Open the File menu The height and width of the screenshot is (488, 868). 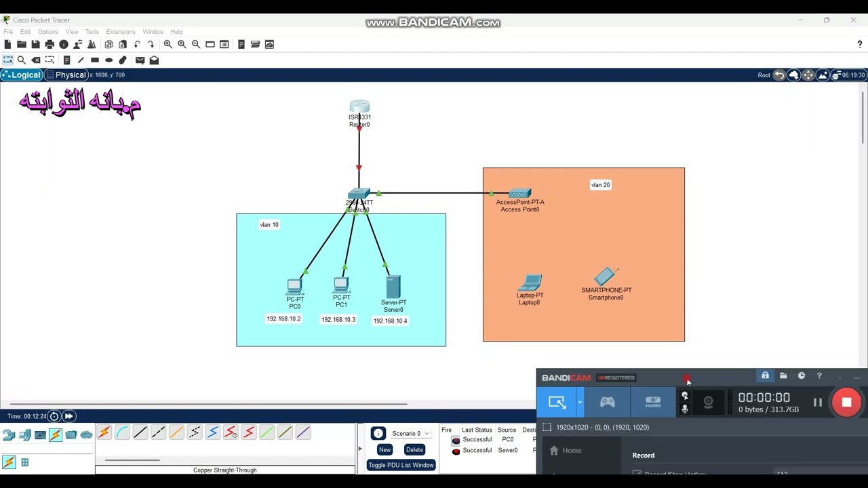(8, 32)
